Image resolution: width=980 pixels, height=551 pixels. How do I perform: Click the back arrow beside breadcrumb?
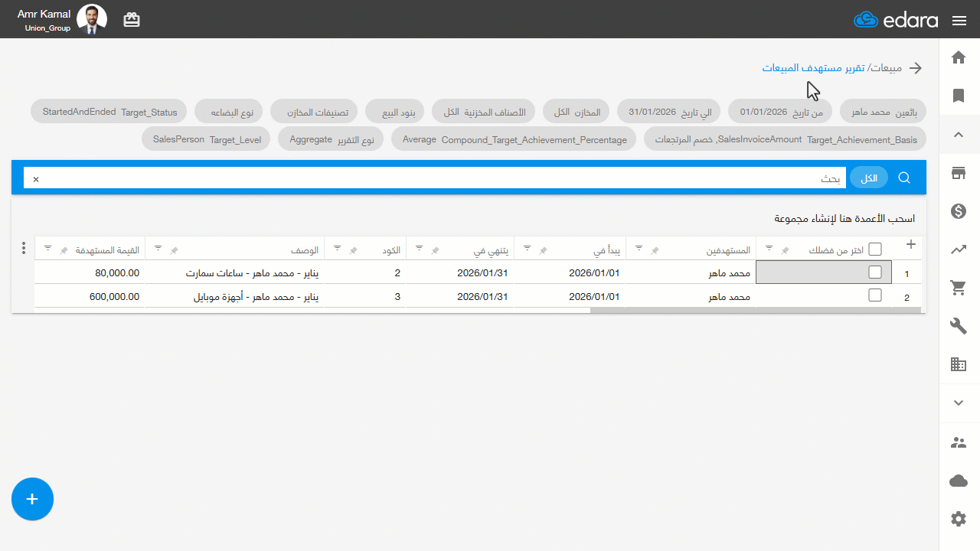[x=915, y=68]
